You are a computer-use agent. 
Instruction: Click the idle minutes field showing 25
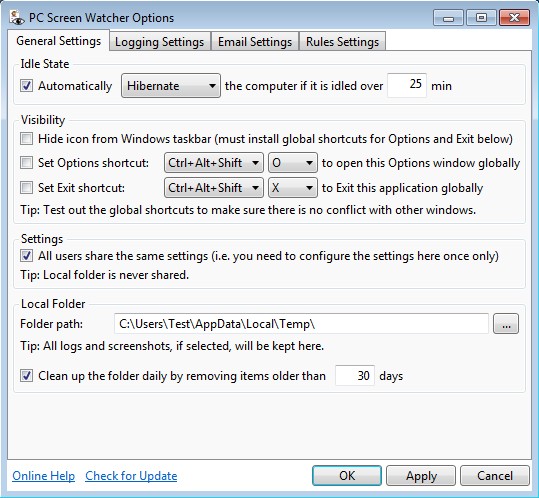(x=407, y=85)
